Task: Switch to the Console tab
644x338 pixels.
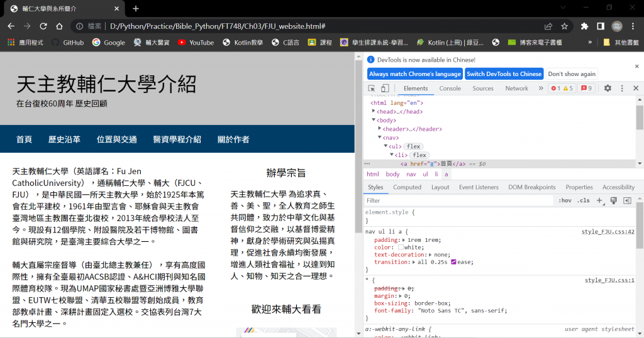Action: pyautogui.click(x=450, y=88)
